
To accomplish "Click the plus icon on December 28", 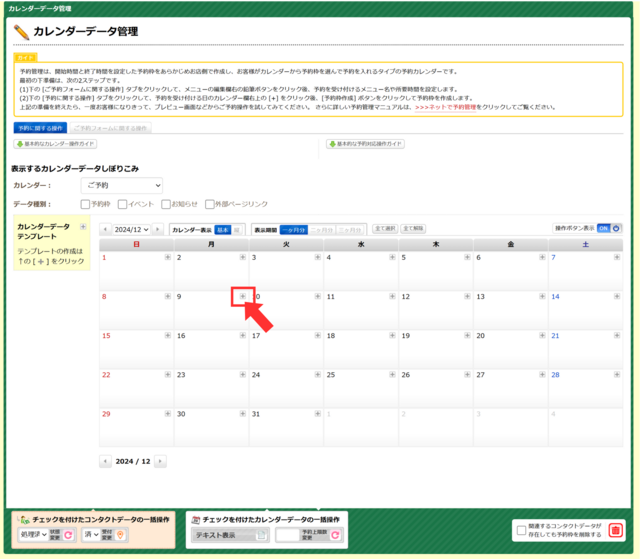I will click(x=617, y=375).
